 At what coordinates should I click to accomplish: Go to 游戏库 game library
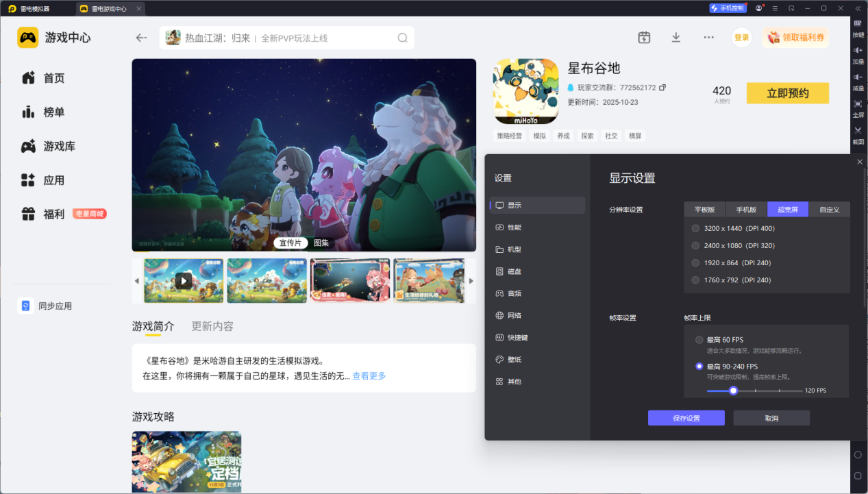(x=48, y=147)
